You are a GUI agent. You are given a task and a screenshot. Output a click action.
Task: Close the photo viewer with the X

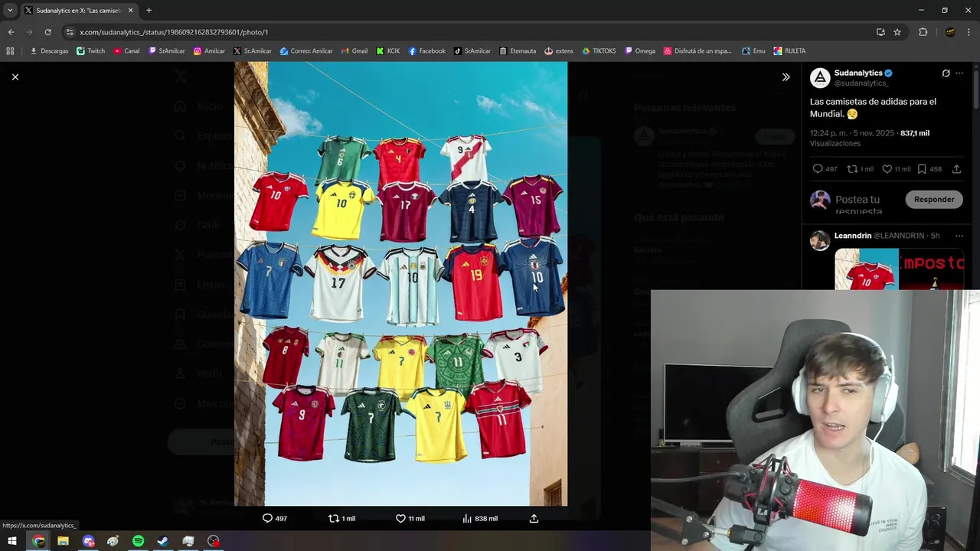coord(15,77)
